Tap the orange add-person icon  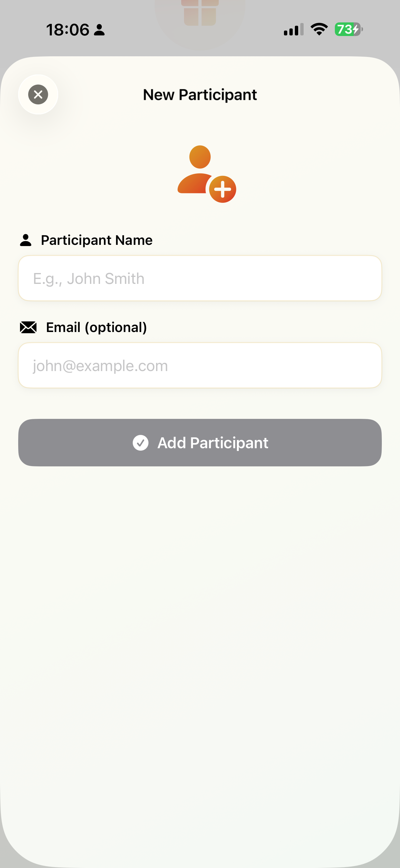[x=207, y=174]
